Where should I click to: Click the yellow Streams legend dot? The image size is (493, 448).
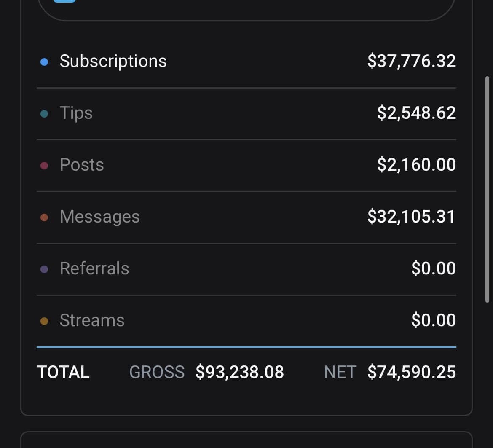pos(45,321)
